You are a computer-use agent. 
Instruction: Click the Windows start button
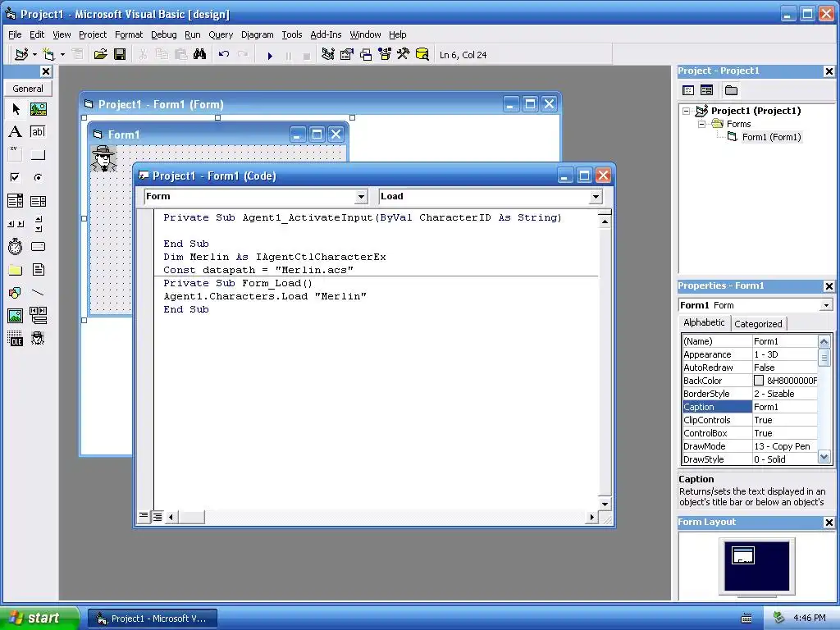[39, 618]
